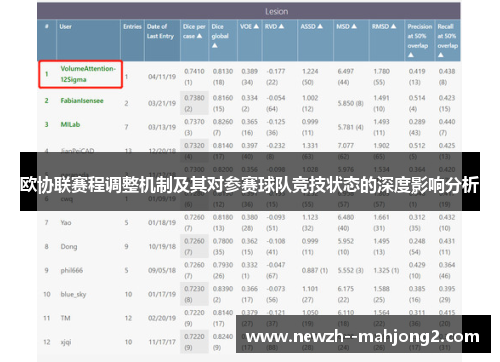
Task: Open VolumeAttention-12Sigma user profile
Action: tap(88, 74)
